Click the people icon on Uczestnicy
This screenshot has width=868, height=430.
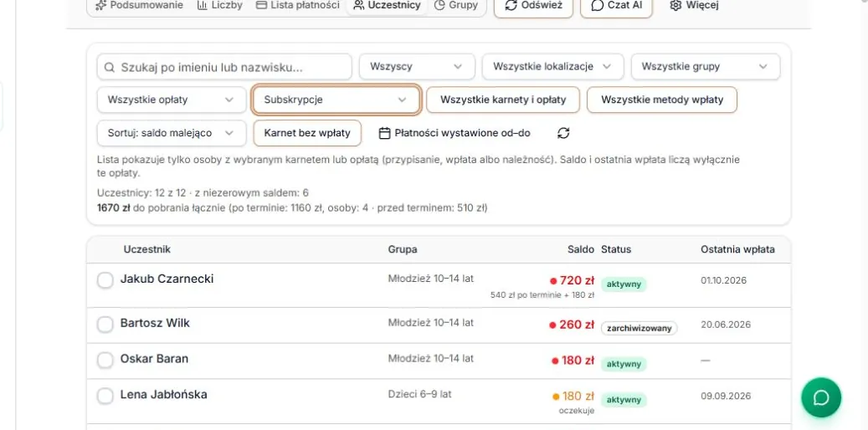coord(359,6)
